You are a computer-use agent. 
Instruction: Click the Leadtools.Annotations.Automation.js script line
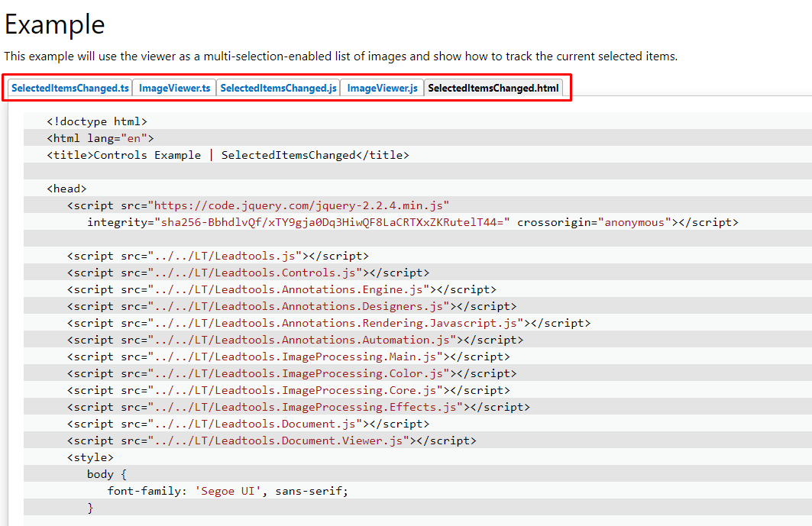coord(295,340)
